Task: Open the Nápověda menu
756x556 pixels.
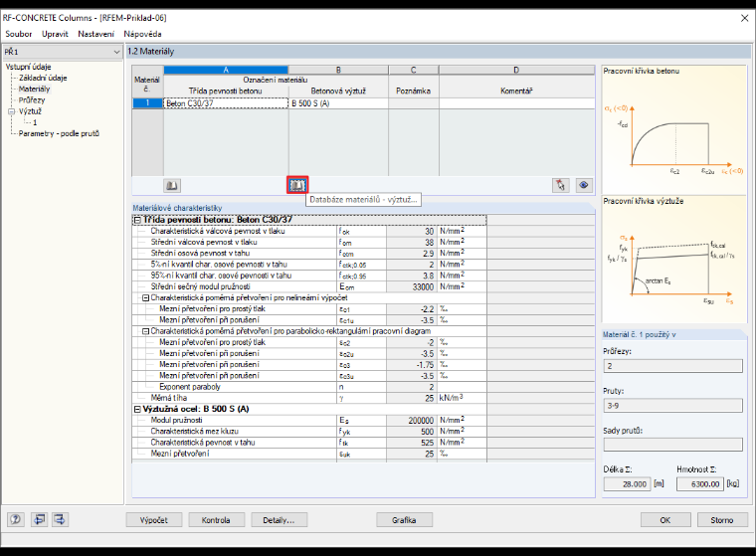Action: pos(142,34)
